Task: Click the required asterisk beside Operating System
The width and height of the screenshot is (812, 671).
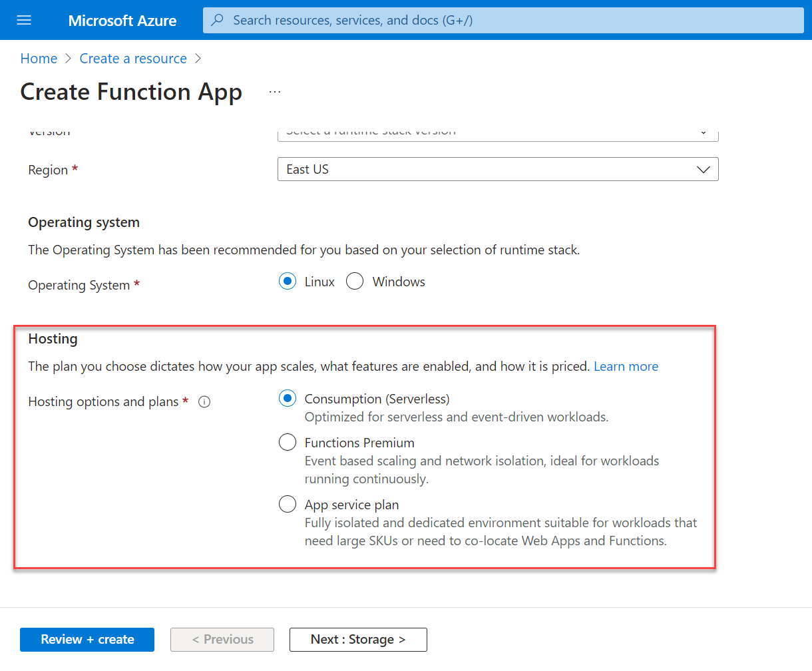Action: coord(138,285)
